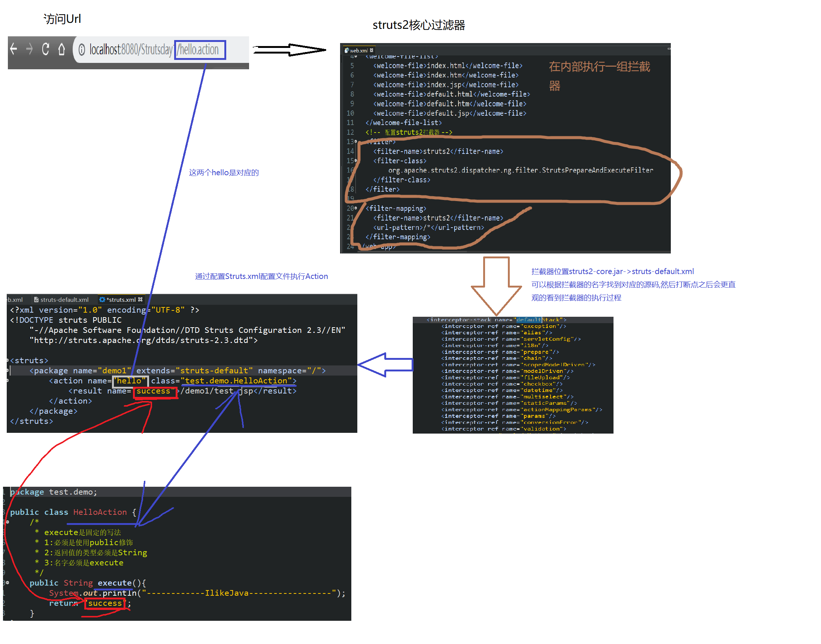Viewport: 821px width, 644px height.
Task: Click the file icon on struts-default.xml tab
Action: (x=36, y=300)
